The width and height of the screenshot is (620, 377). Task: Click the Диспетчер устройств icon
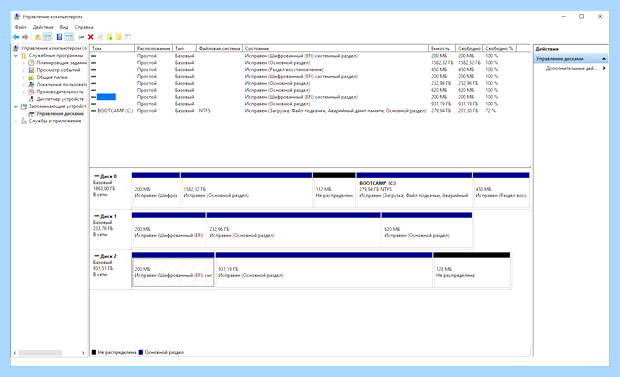click(31, 99)
